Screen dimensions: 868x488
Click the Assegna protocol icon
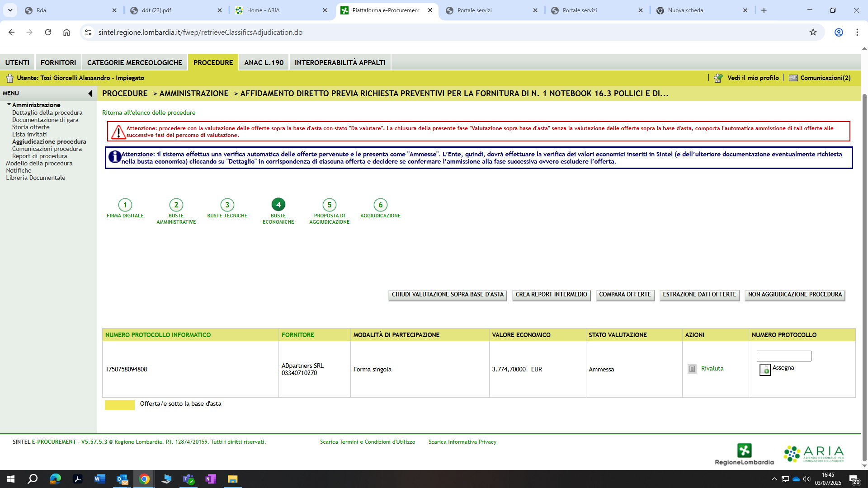[764, 370]
